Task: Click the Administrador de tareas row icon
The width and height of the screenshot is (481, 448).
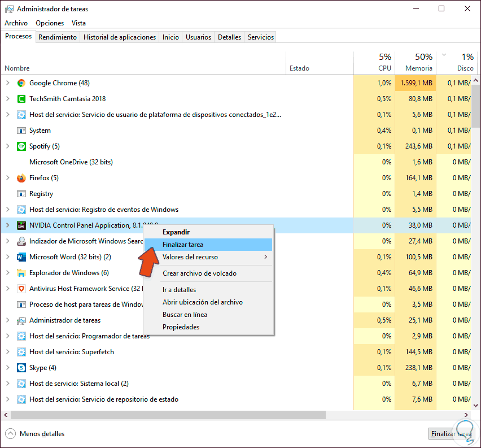Action: coord(21,320)
